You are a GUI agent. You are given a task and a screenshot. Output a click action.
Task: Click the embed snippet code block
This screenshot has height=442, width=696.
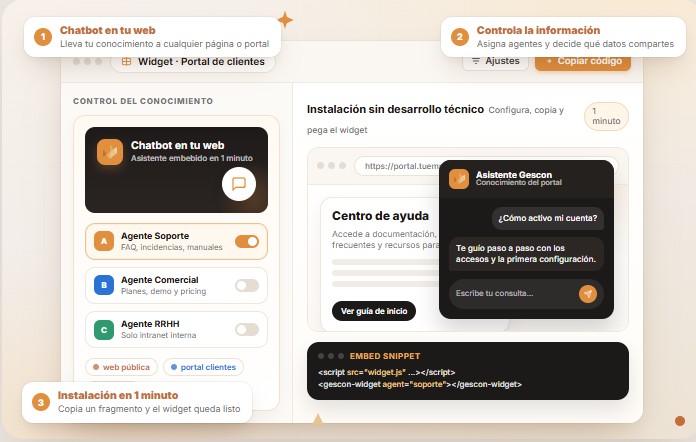[468, 371]
